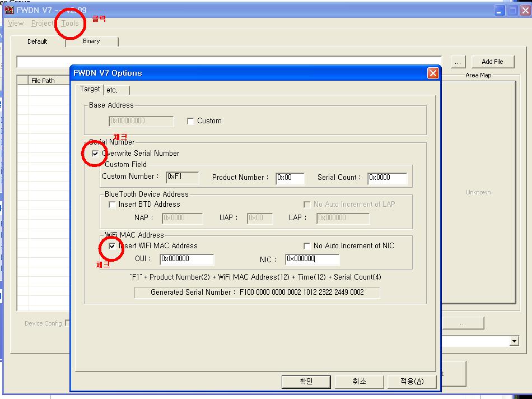532x399 pixels.
Task: Open the View menu
Action: 16,23
